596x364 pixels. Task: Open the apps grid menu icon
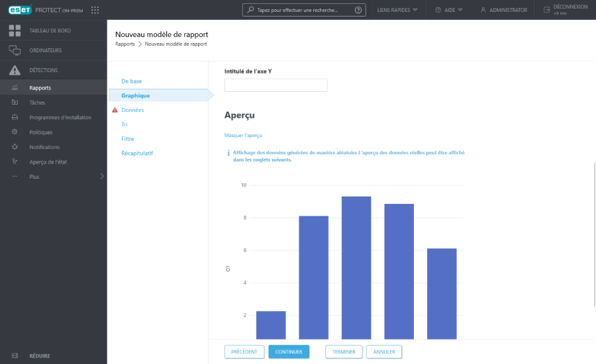pos(95,10)
